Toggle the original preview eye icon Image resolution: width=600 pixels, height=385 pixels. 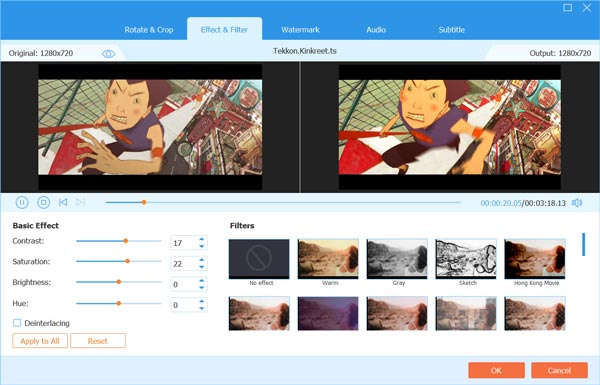(109, 54)
